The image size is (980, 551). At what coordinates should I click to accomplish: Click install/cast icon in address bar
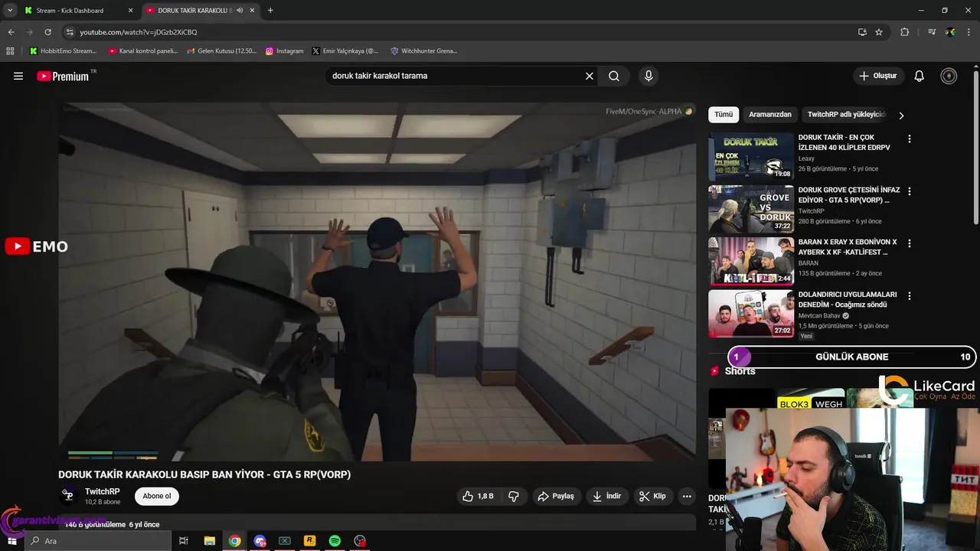862,32
